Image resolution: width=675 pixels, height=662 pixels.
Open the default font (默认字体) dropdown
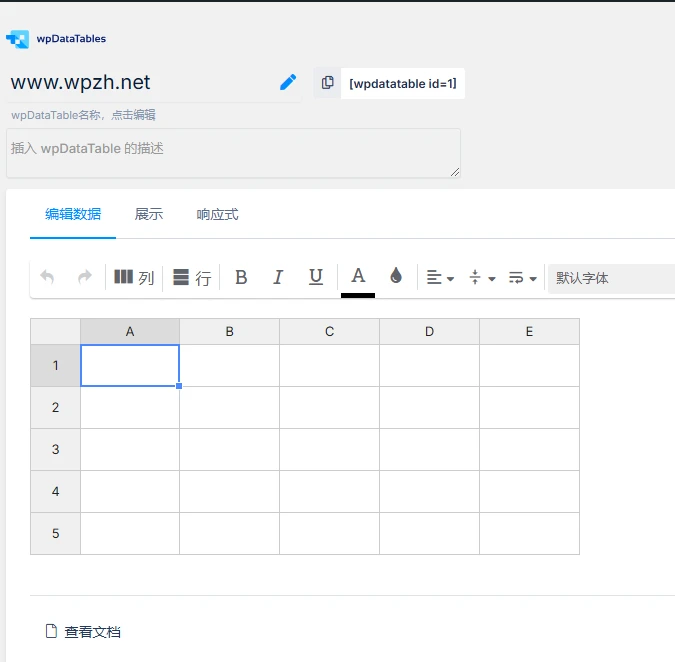[x=611, y=278]
